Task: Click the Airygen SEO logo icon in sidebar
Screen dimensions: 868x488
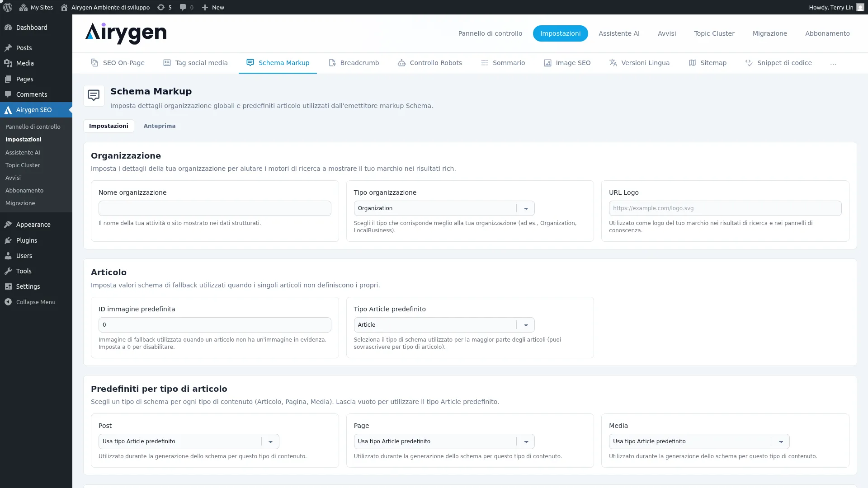Action: click(x=8, y=110)
